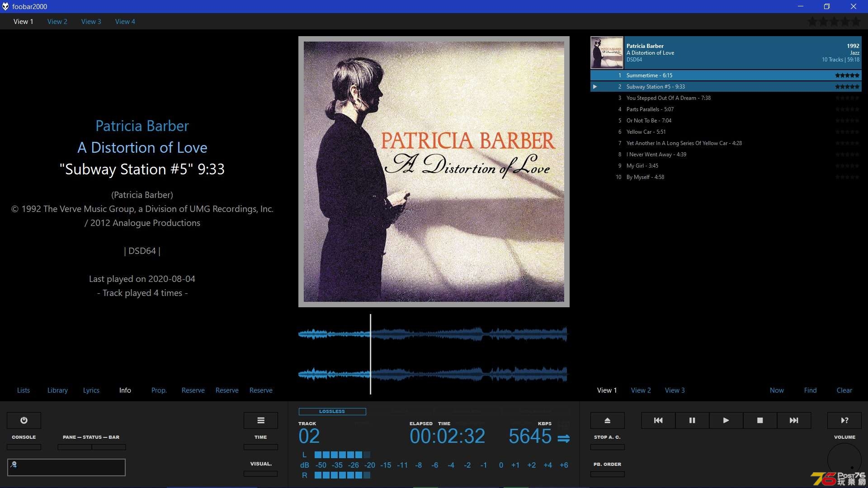Toggle the VISUAL. button
The height and width of the screenshot is (488, 868).
(x=261, y=474)
